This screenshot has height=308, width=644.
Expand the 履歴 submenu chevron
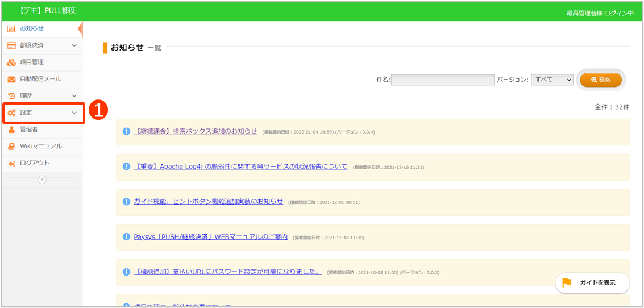tap(74, 96)
